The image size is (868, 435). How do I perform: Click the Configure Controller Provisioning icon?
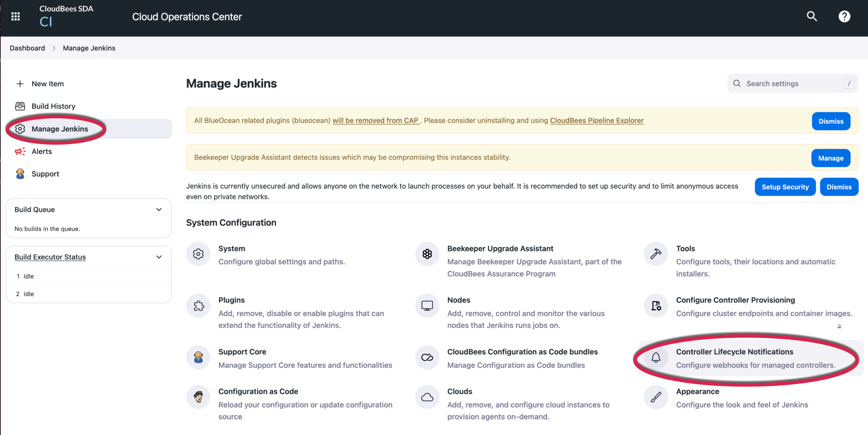click(656, 306)
